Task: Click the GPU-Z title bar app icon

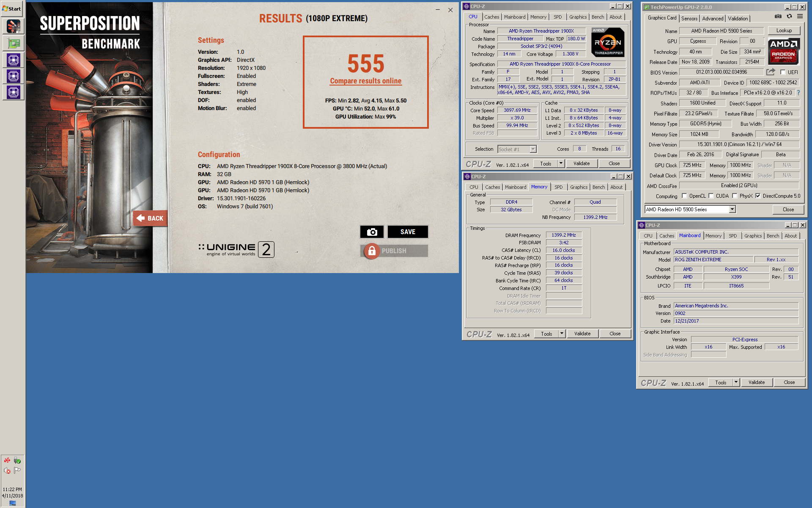Action: 646,7
